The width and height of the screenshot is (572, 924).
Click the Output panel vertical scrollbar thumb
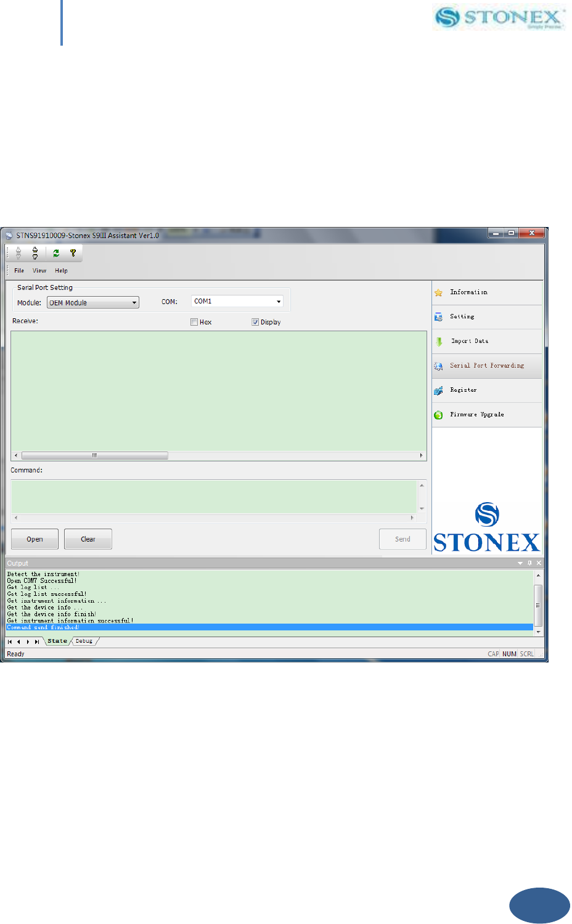coord(538,605)
